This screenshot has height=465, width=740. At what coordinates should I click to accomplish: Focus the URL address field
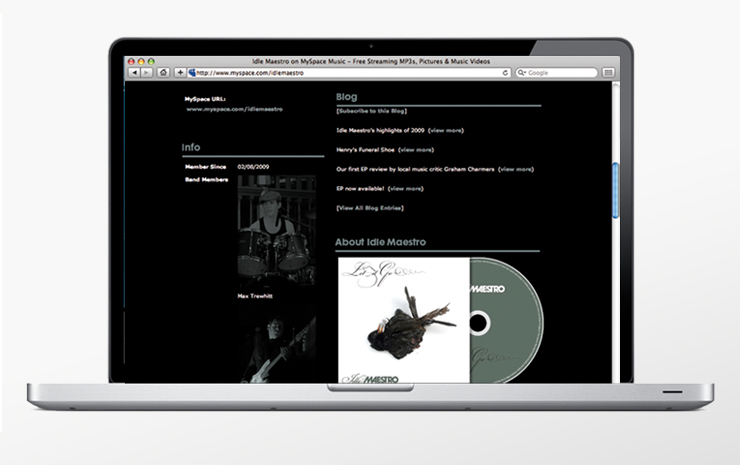349,73
